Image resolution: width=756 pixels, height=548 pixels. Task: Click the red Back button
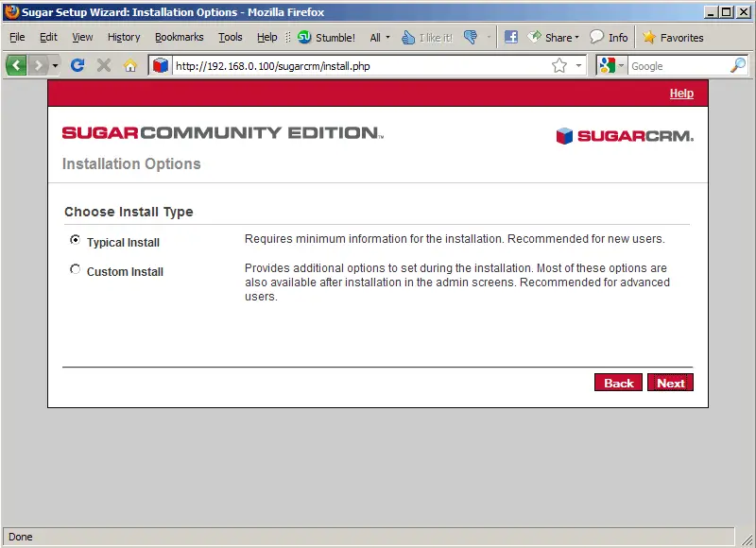[618, 383]
